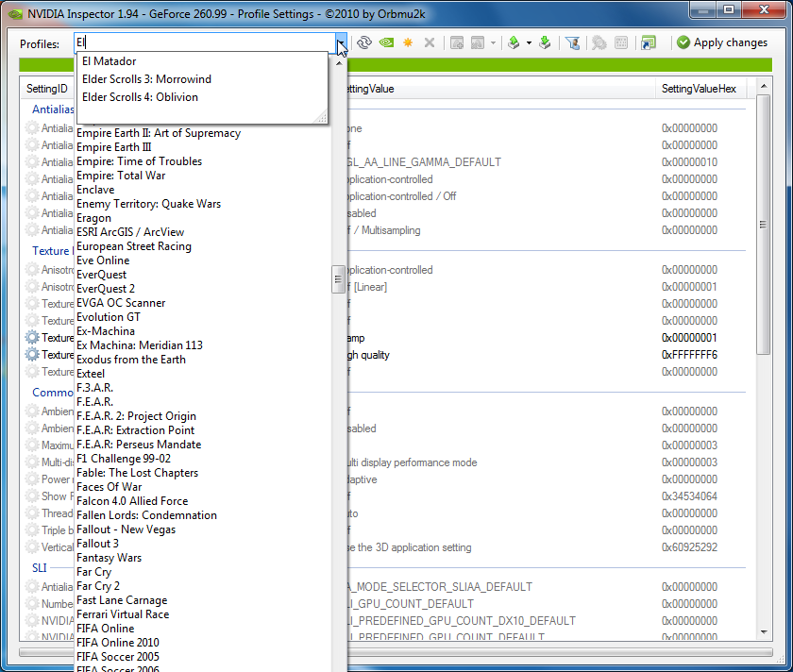Viewport: 793px width, 672px height.
Task: Click remove application from profile icon
Action: [478, 43]
